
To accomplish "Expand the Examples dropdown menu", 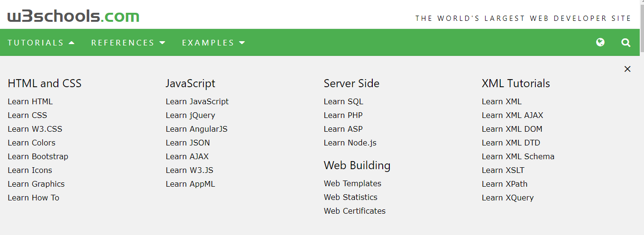I will 213,43.
